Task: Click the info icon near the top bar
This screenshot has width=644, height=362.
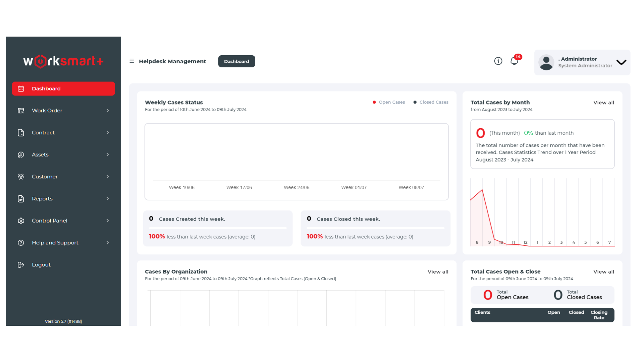Action: [498, 61]
